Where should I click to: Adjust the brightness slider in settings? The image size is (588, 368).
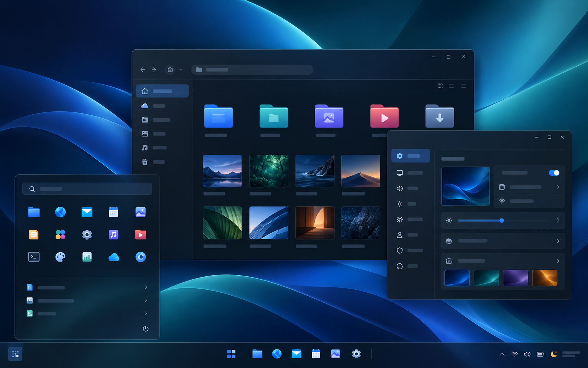pyautogui.click(x=502, y=221)
